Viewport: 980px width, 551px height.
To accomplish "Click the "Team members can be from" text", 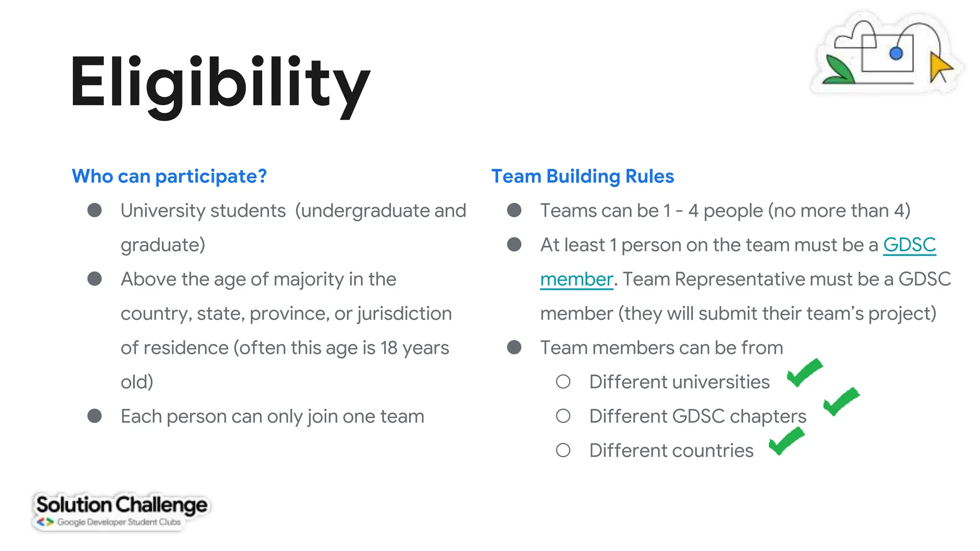I will [x=661, y=348].
